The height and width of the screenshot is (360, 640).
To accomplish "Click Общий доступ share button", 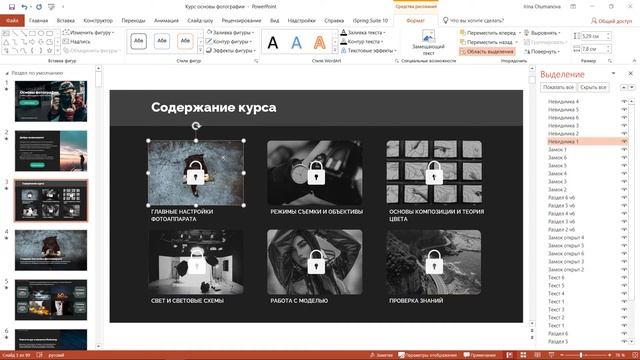I will click(611, 21).
